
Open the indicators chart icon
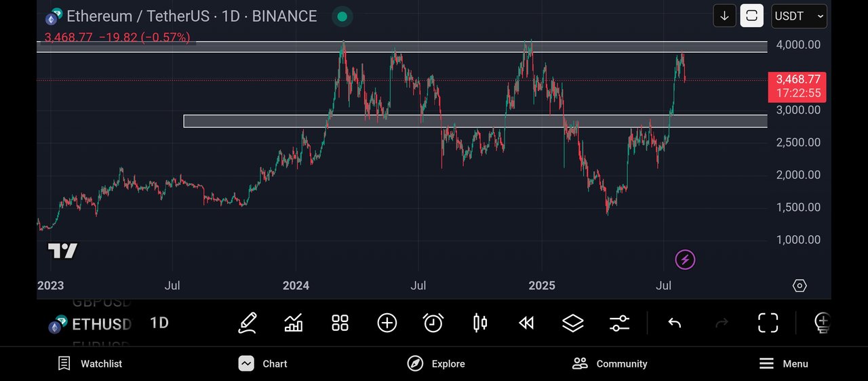click(x=294, y=323)
